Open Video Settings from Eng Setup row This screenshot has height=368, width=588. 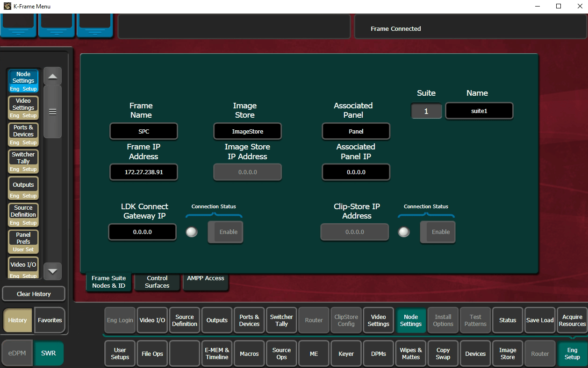tap(378, 320)
